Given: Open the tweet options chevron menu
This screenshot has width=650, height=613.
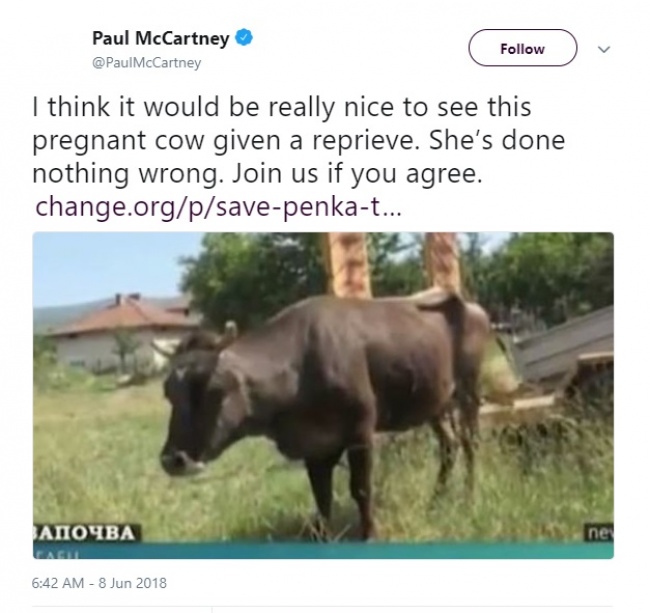Looking at the screenshot, I should pos(604,49).
